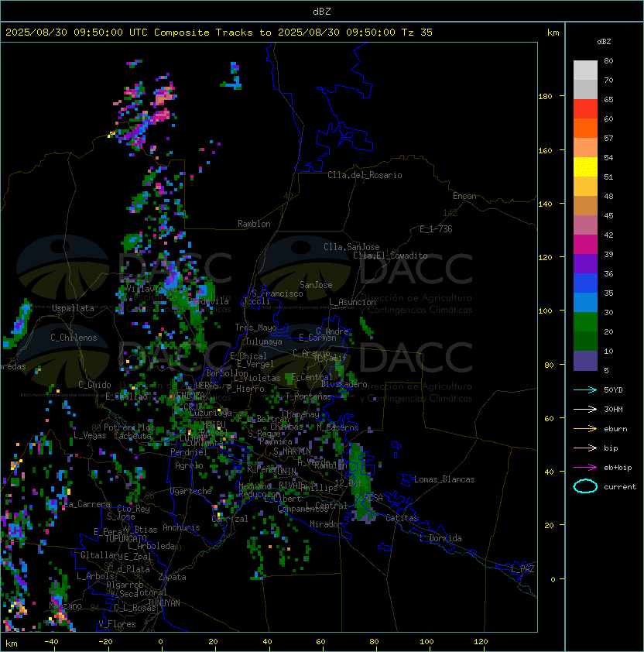Click the 'Tulumaya' map label
This screenshot has height=652, width=644.
(x=264, y=341)
